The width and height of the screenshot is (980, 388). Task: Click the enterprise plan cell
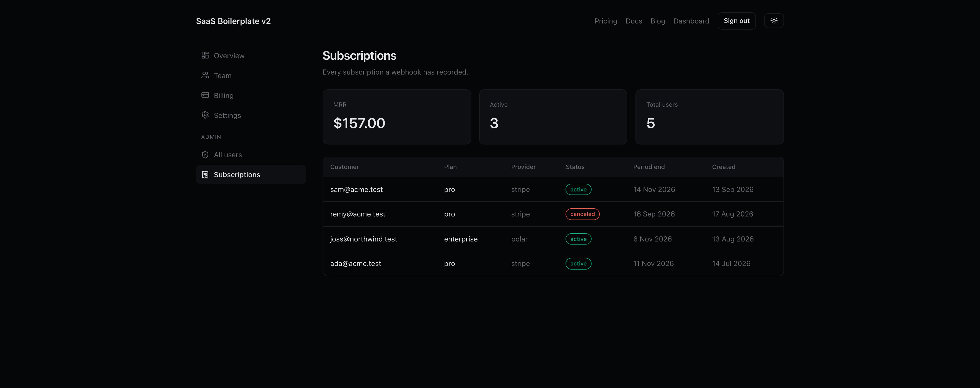pos(460,239)
